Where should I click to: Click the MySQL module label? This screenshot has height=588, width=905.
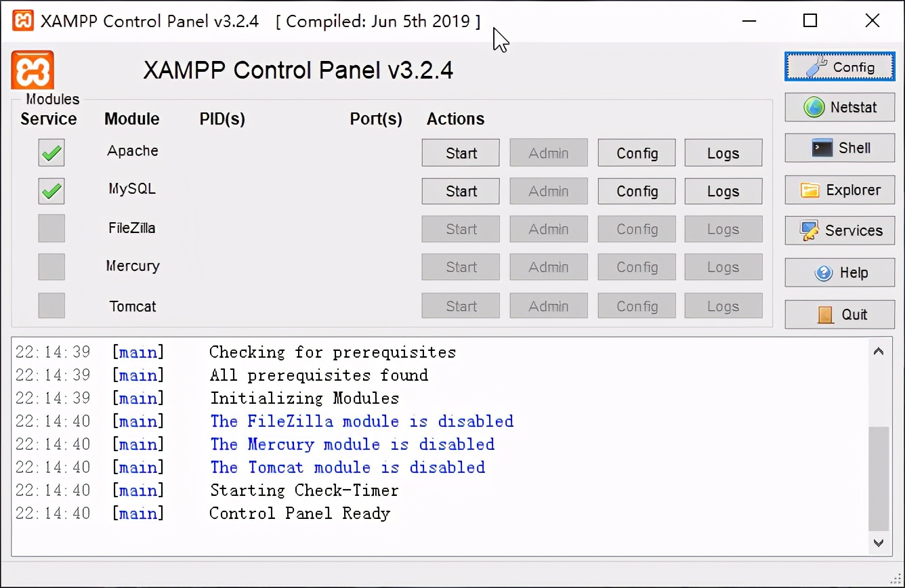point(132,188)
